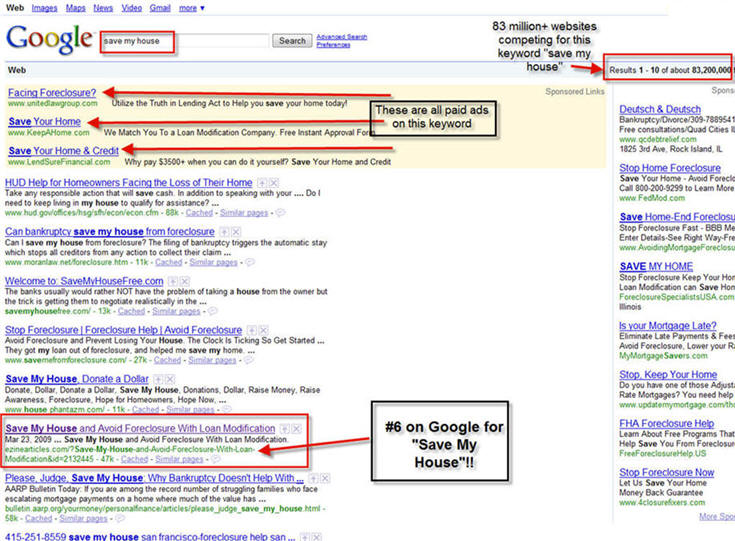Open Stop Foreclosure | Foreclosure Help result
The height and width of the screenshot is (541, 735).
tap(123, 330)
